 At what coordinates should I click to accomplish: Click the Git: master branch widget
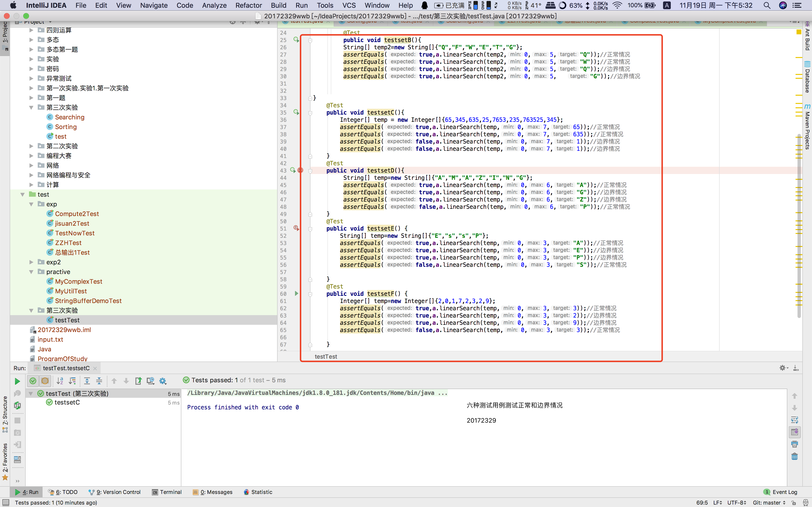pos(769,502)
